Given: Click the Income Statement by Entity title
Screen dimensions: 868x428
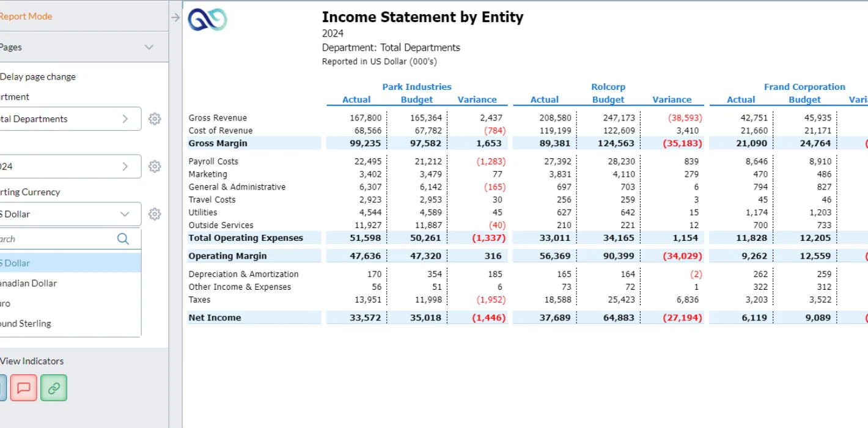Looking at the screenshot, I should [422, 17].
